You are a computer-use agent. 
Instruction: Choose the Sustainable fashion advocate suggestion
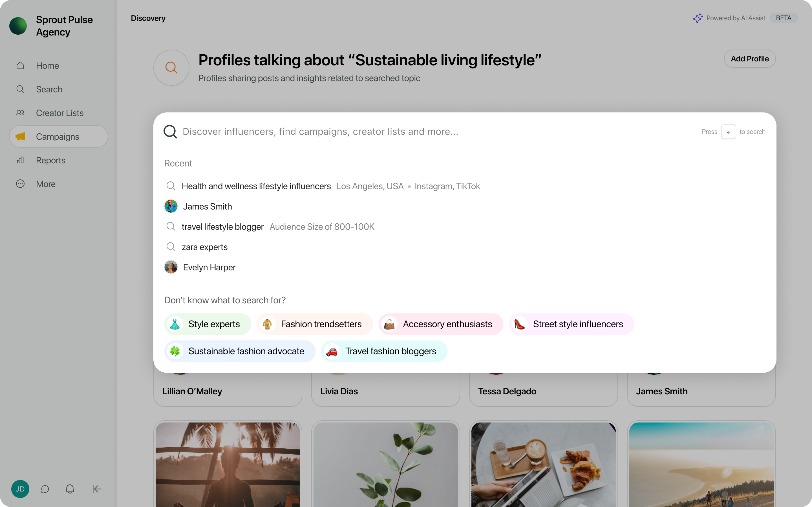[240, 351]
